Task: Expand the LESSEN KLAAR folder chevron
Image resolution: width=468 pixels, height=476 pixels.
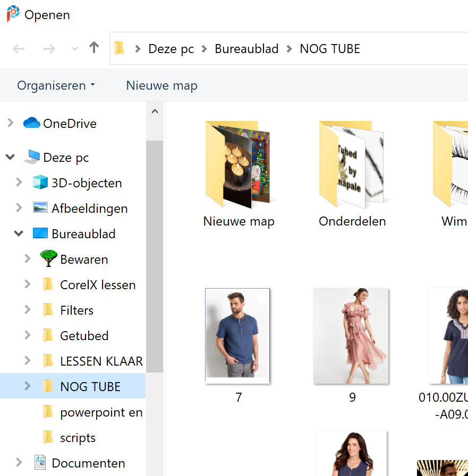Action: 27,361
